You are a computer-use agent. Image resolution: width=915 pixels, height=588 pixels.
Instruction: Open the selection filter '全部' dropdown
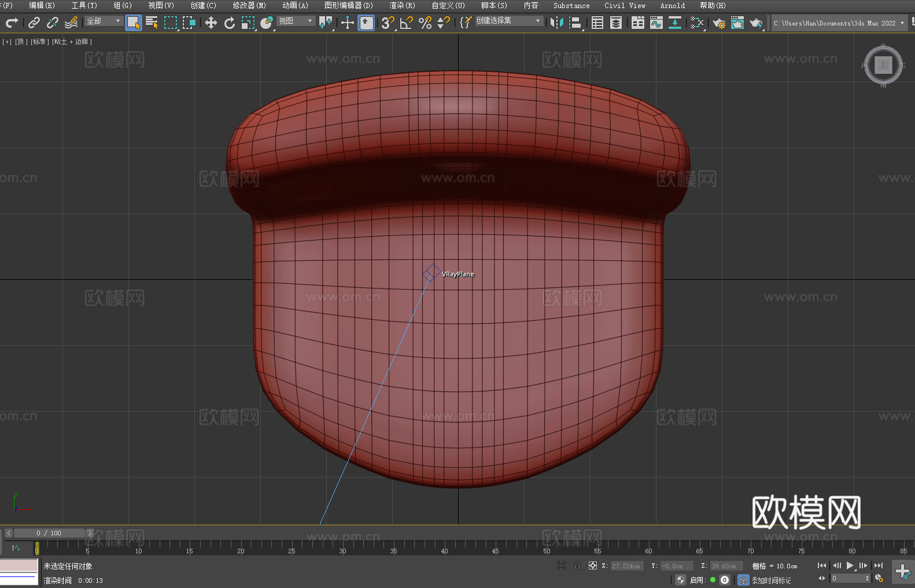(x=104, y=21)
